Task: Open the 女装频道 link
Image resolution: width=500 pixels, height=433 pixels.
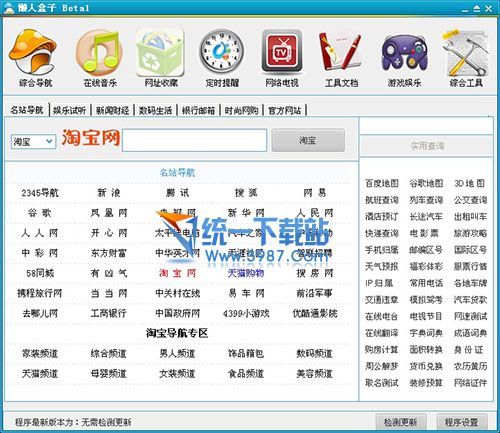Action: point(177,374)
